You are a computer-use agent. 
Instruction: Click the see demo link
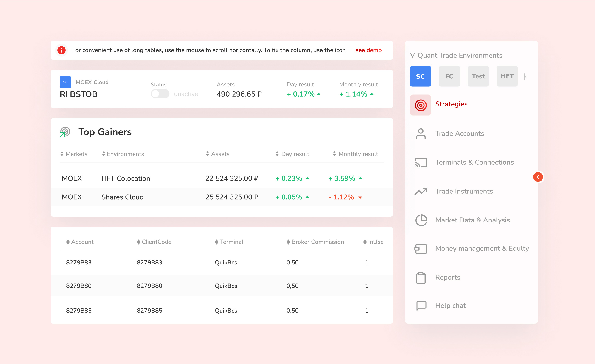pyautogui.click(x=368, y=50)
